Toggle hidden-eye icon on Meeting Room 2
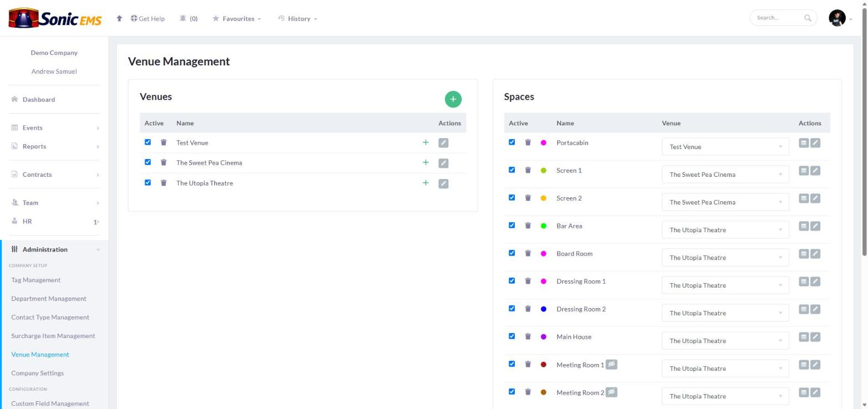Image resolution: width=868 pixels, height=409 pixels. (x=611, y=392)
